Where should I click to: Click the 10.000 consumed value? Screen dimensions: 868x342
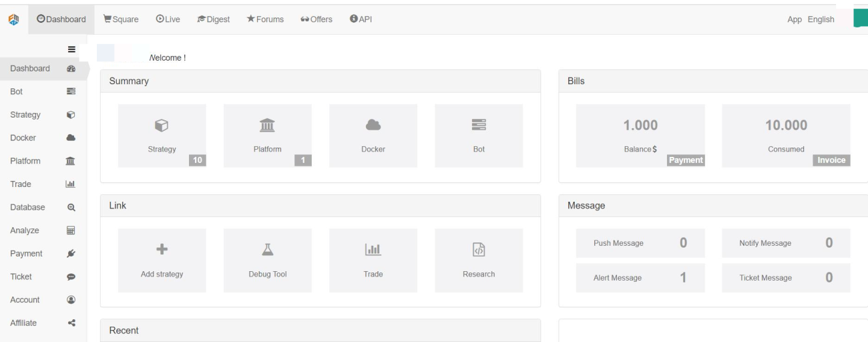tap(786, 125)
